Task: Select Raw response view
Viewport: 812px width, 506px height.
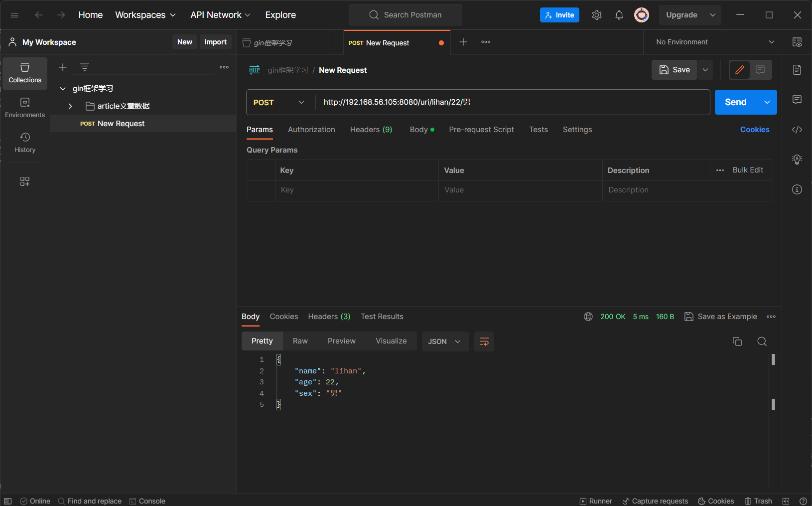Action: point(300,341)
